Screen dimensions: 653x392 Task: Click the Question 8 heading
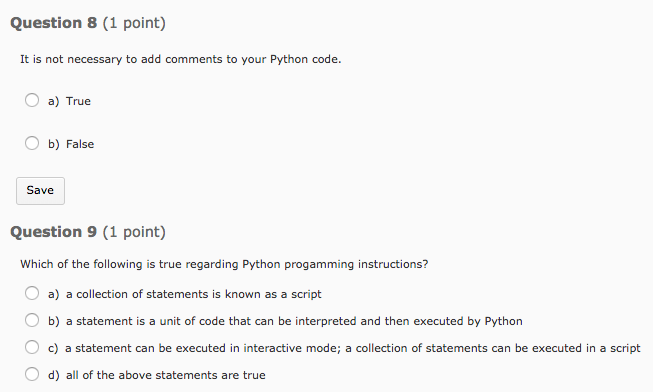[88, 23]
